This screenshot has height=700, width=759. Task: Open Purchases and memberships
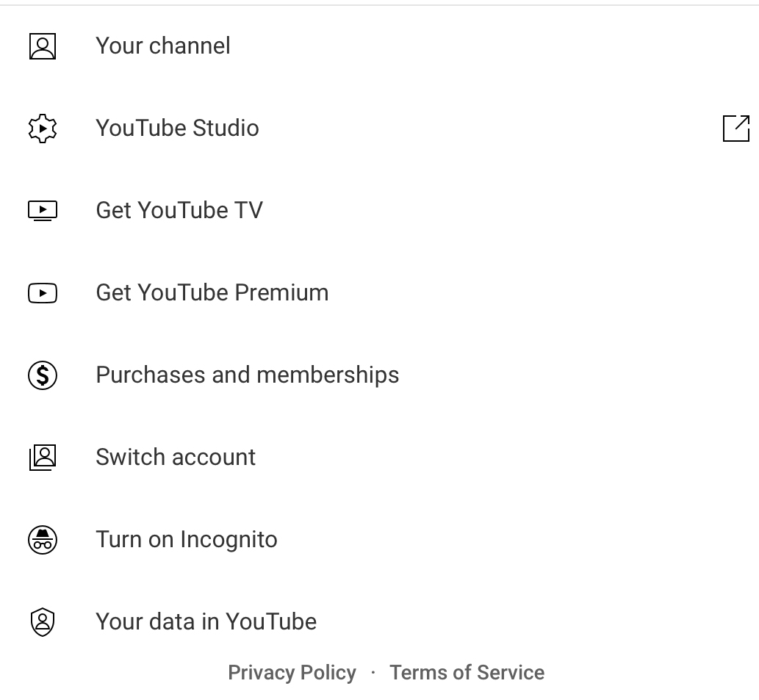click(x=379, y=375)
